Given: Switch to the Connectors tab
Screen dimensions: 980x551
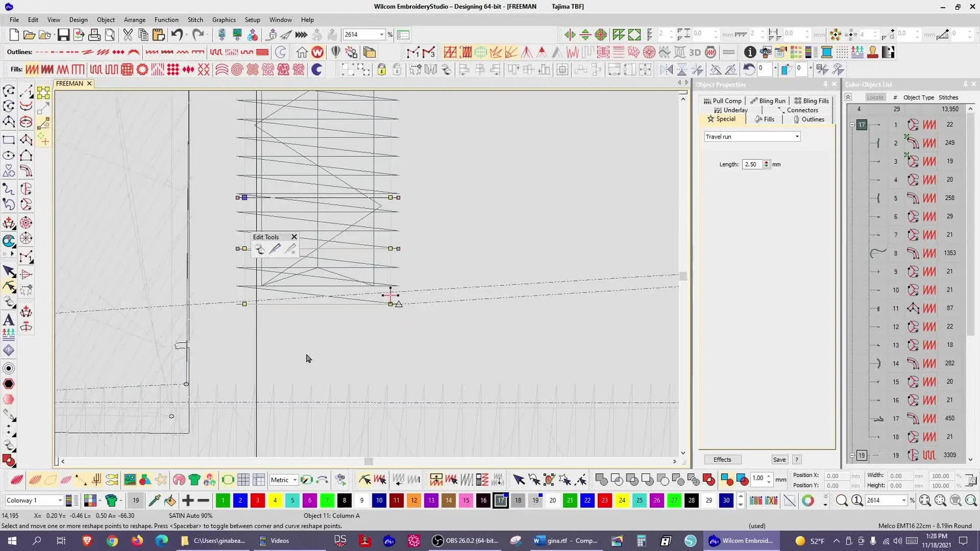Looking at the screenshot, I should tap(797, 110).
